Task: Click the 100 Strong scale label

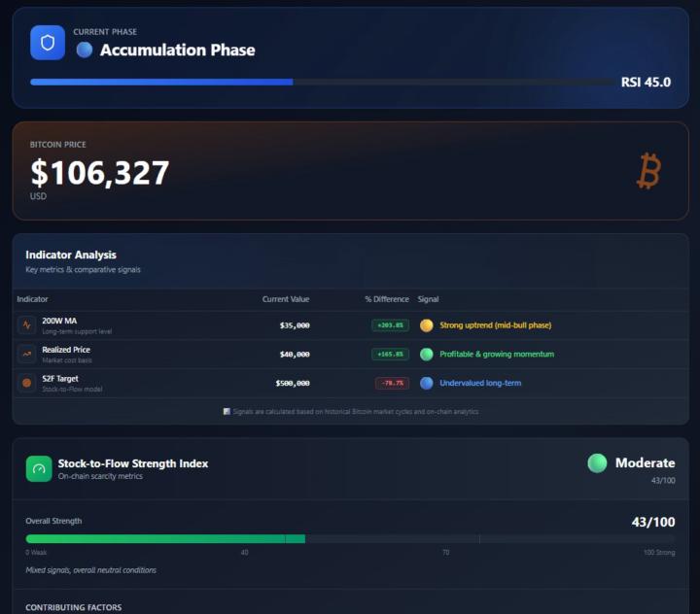Action: 659,553
